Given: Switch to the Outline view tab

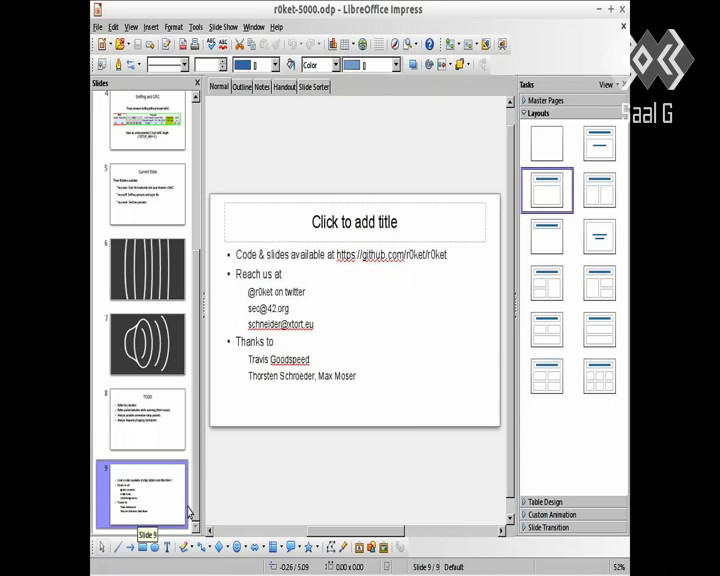Looking at the screenshot, I should pyautogui.click(x=242, y=87).
